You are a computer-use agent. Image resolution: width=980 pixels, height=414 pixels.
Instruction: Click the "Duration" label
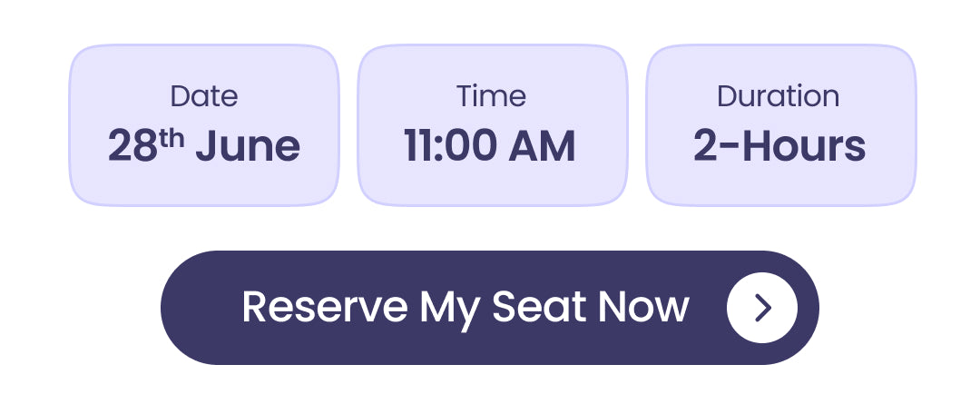pos(779,96)
